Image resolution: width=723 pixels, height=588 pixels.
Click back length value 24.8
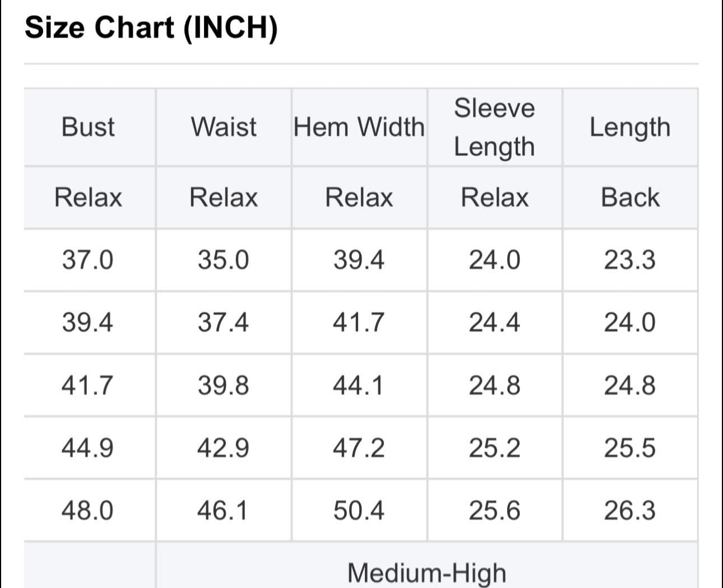click(x=630, y=385)
